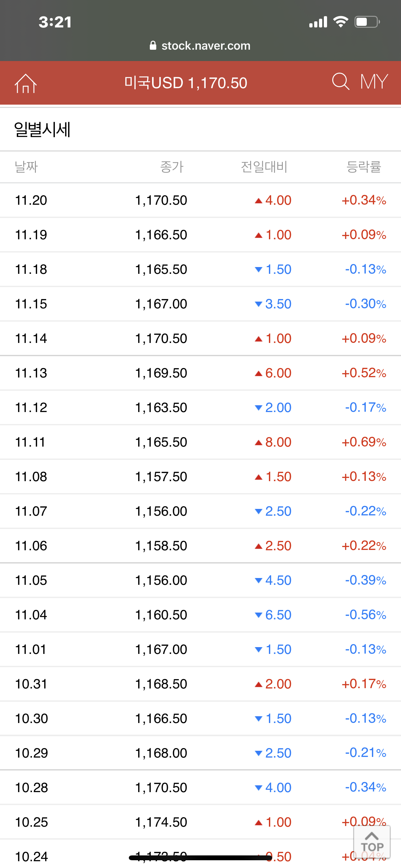Tap the stock.naver.com address bar

point(206,46)
